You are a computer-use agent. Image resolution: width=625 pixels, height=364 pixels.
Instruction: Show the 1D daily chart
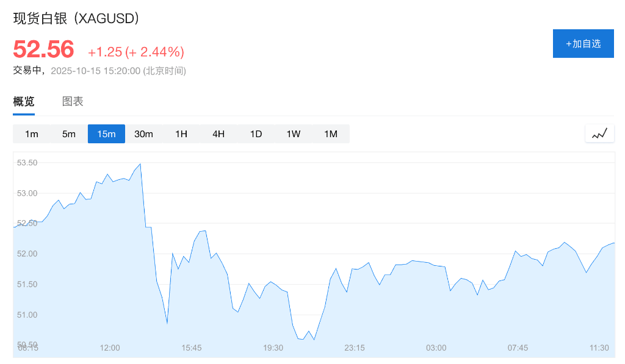[256, 134]
